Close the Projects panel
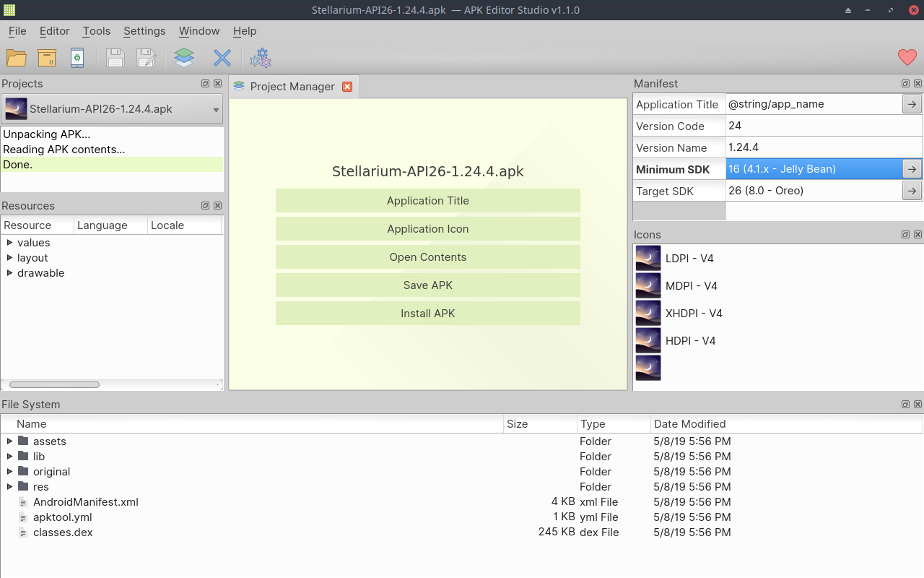924x578 pixels. (217, 84)
